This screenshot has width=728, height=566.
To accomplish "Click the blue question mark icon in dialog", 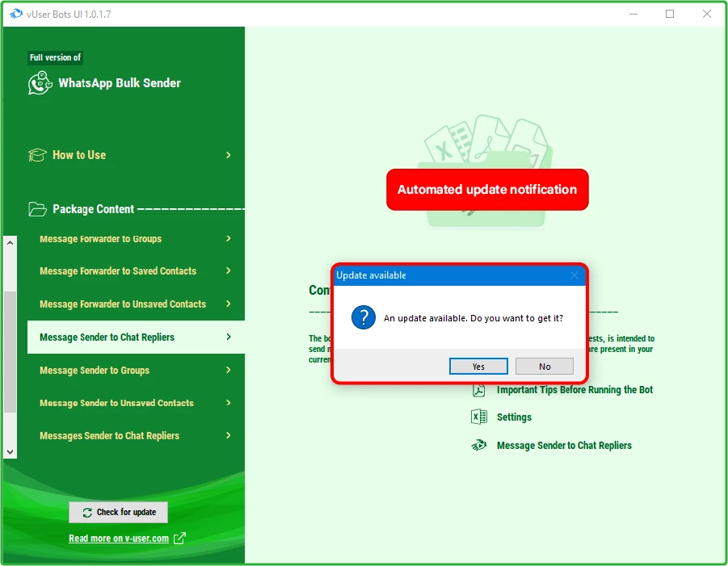I will (364, 317).
